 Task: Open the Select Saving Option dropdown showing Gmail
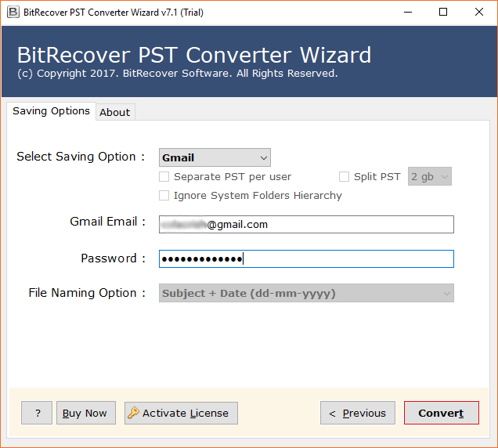tap(215, 157)
